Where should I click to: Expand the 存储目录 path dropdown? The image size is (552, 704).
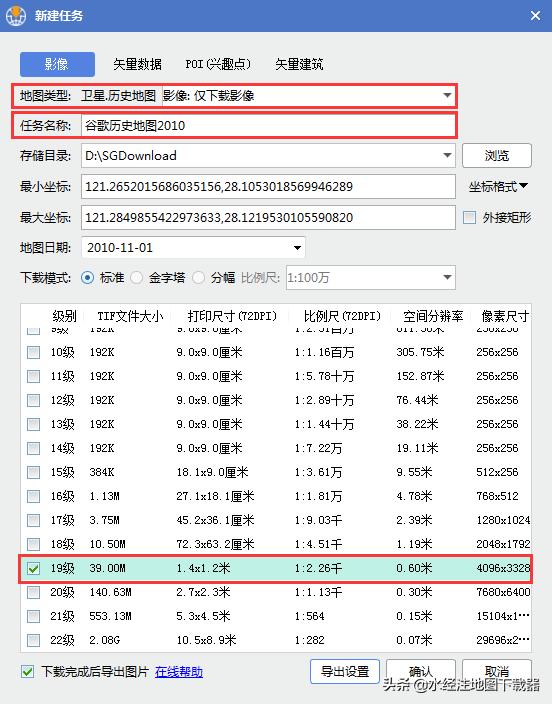[x=447, y=155]
